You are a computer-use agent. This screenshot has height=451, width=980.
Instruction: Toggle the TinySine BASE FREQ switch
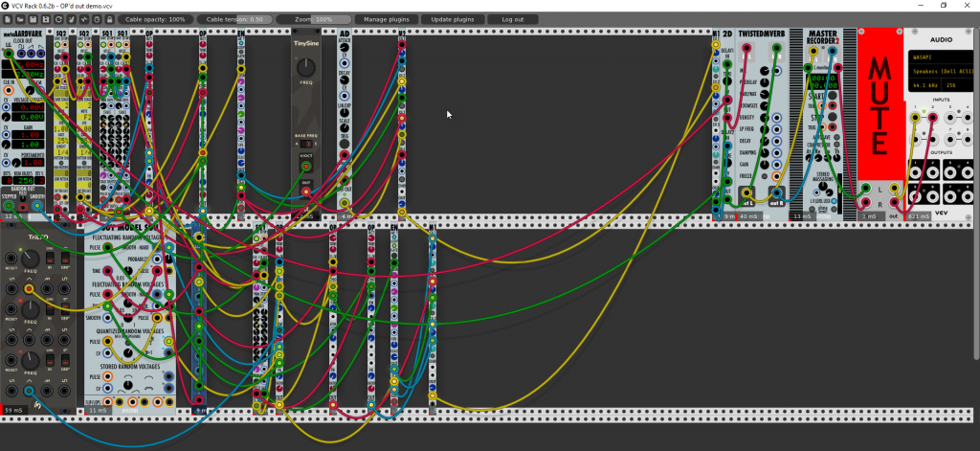[x=305, y=144]
